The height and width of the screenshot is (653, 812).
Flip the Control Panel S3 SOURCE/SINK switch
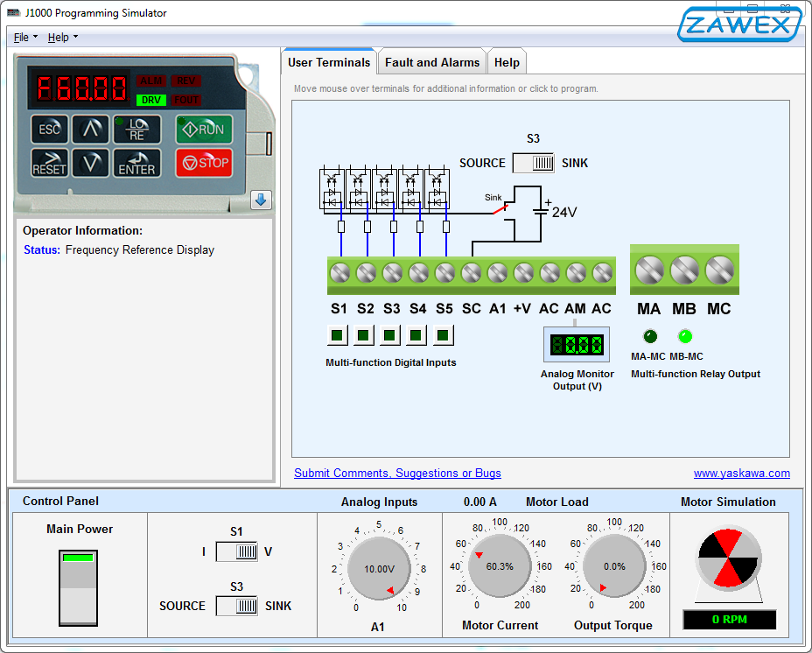pyautogui.click(x=236, y=606)
